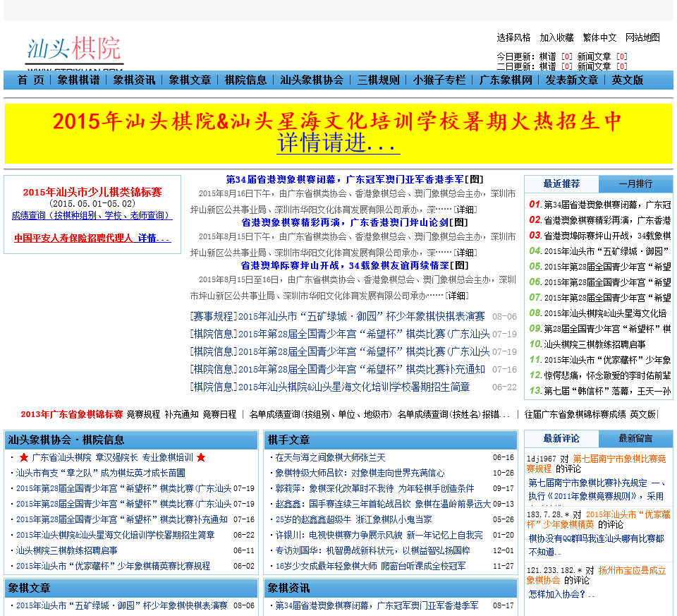The height and width of the screenshot is (616, 677).
Task: Click 发表新文章 in nav bar
Action: [572, 80]
